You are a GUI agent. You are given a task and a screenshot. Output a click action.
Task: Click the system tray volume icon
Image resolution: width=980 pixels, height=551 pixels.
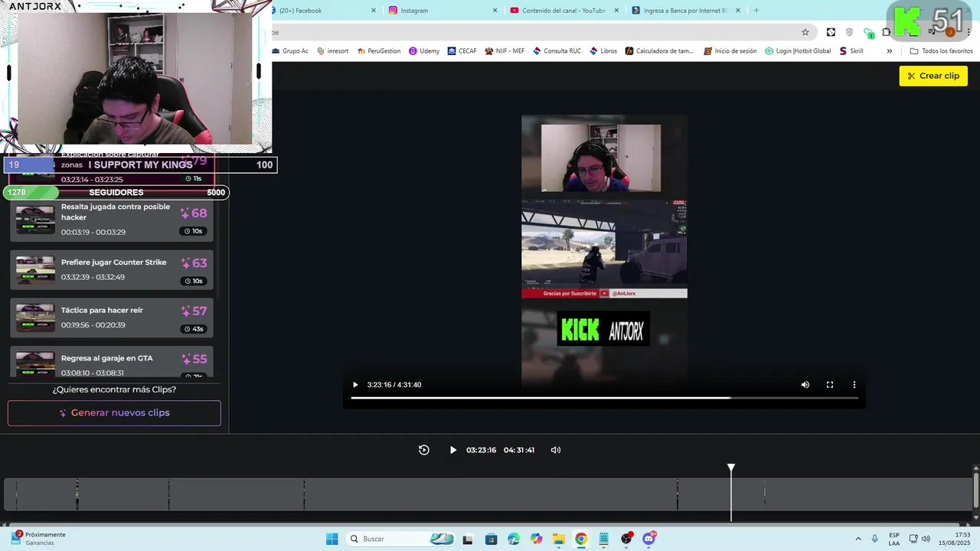coord(926,539)
